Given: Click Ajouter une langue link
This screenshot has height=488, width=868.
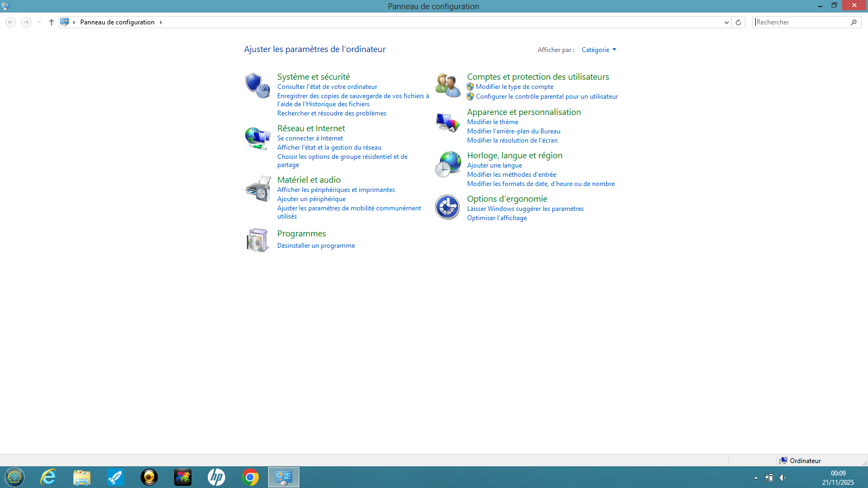Looking at the screenshot, I should click(x=494, y=165).
